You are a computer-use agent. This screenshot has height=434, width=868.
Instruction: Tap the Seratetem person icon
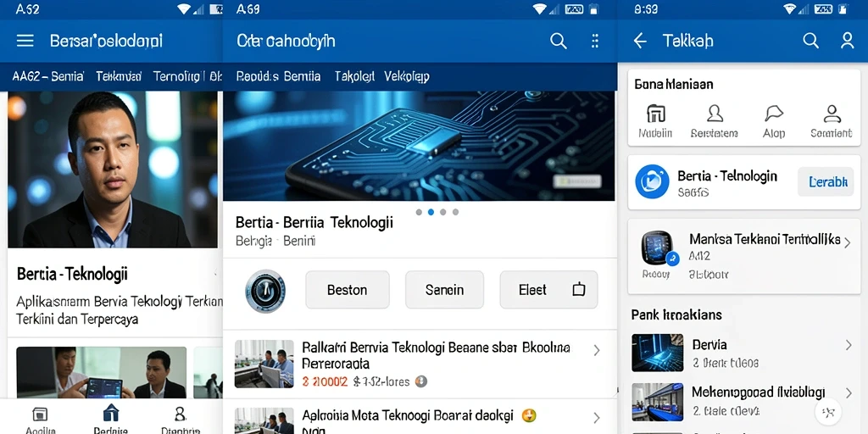715,114
